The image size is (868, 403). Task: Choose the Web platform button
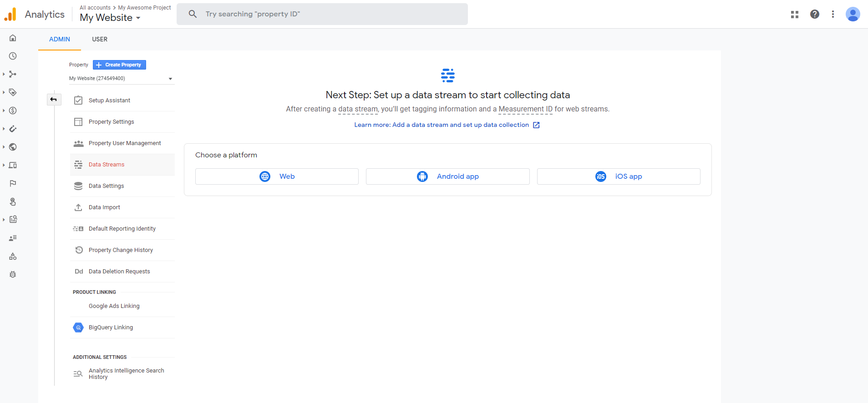pyautogui.click(x=277, y=176)
